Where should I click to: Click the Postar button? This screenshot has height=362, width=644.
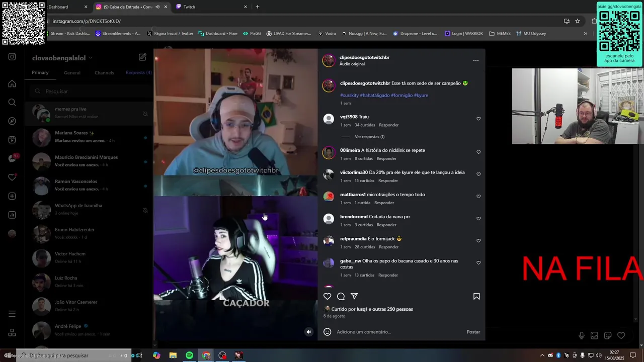[x=473, y=332]
